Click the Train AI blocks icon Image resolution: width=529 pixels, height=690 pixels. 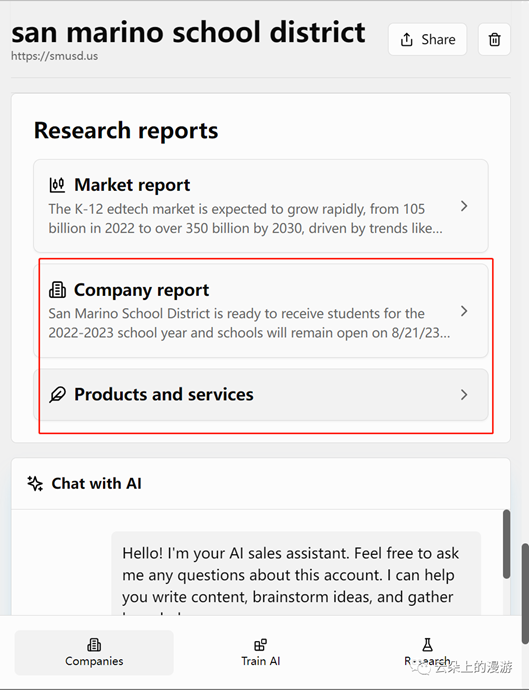point(261,645)
